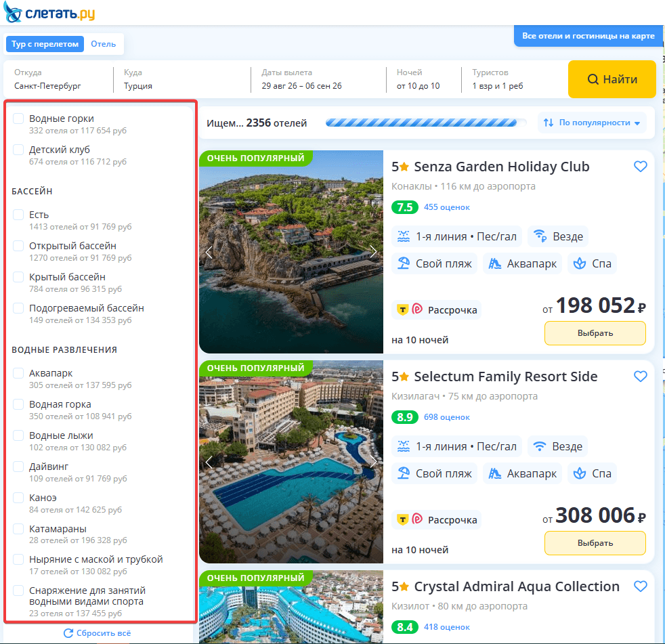
Task: Open the 698 оценок reviews link
Action: (446, 417)
